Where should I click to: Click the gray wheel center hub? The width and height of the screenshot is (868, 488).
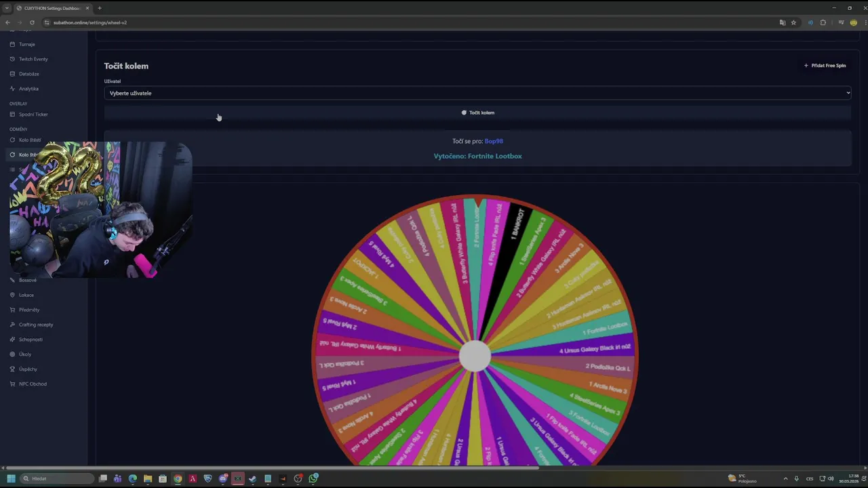(x=475, y=357)
